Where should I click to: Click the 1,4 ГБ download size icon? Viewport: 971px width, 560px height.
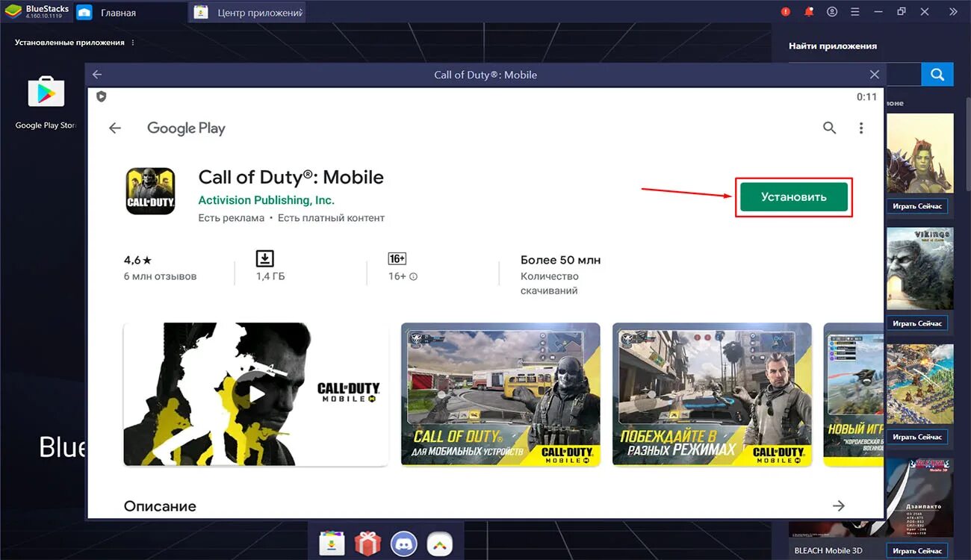point(264,258)
